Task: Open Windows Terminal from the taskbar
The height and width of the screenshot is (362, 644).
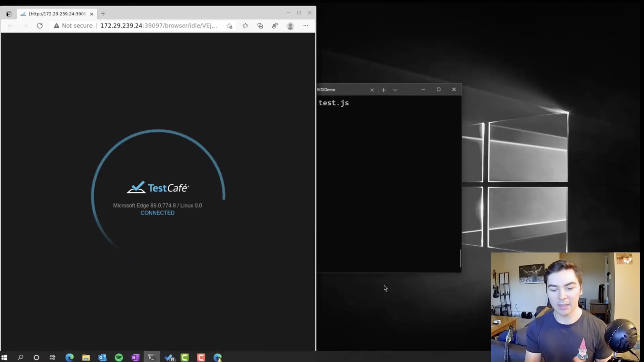Action: pyautogui.click(x=152, y=357)
